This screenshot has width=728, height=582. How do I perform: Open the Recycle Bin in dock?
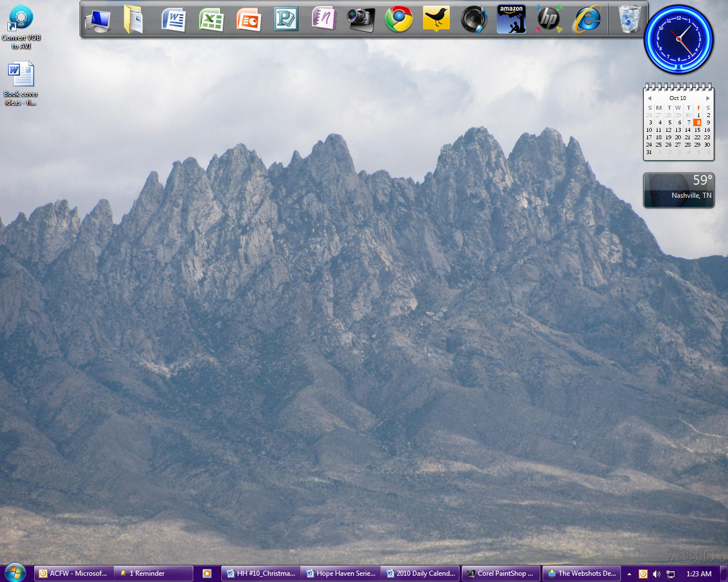[x=629, y=20]
